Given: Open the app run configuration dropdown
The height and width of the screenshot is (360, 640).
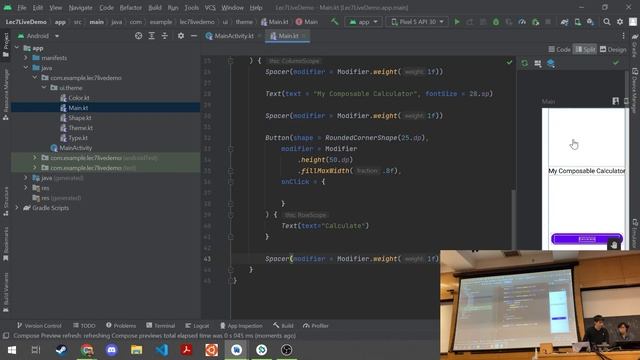Looking at the screenshot, I should tap(363, 22).
